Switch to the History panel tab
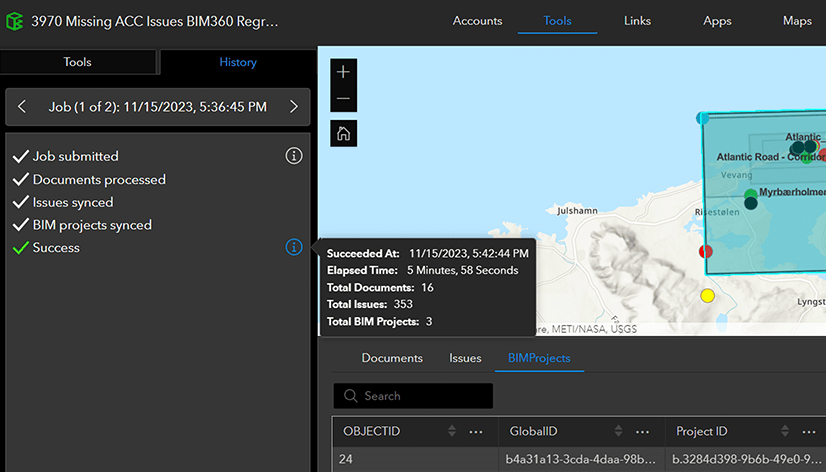This screenshot has width=826, height=472. pyautogui.click(x=238, y=62)
